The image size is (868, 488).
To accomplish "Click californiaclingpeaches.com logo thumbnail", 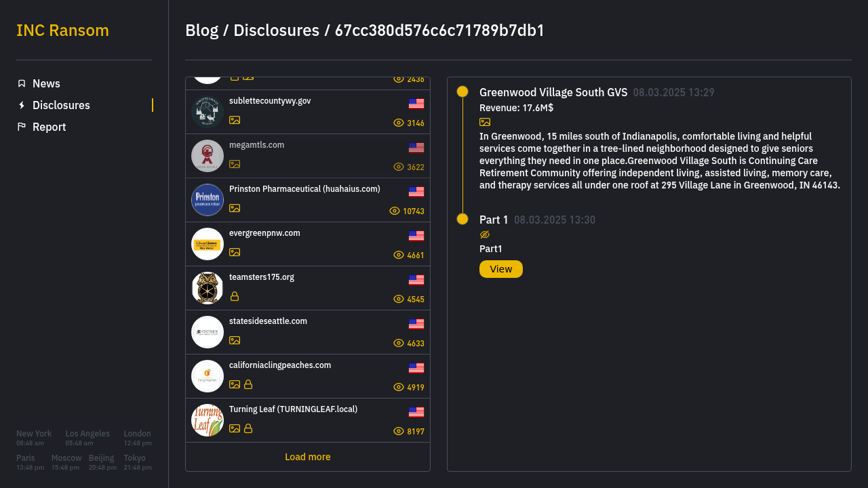I will pos(208,376).
